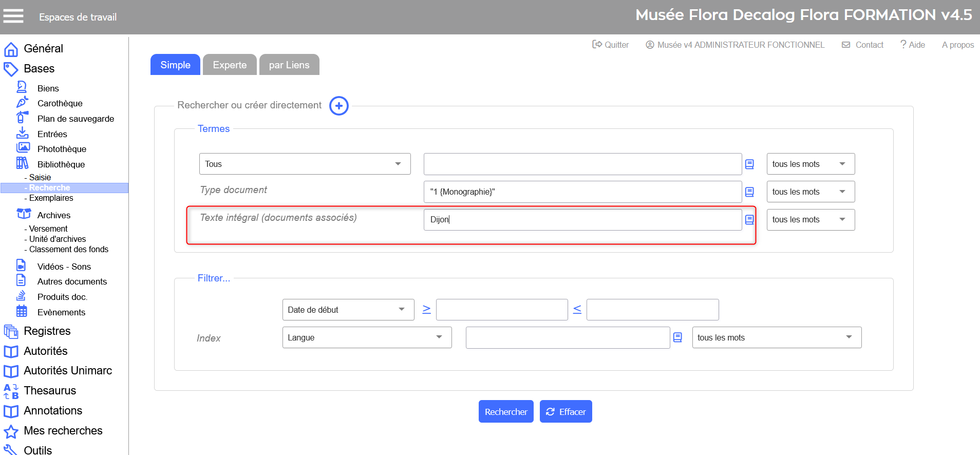Click the less-than-or-equal date operator
The image size is (980, 455).
click(x=577, y=309)
